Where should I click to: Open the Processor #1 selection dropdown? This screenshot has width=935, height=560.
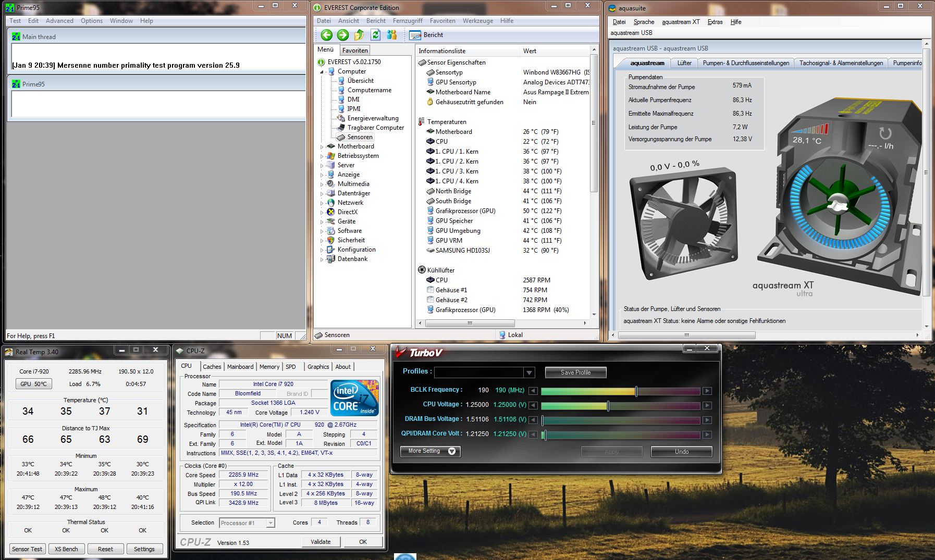click(270, 523)
